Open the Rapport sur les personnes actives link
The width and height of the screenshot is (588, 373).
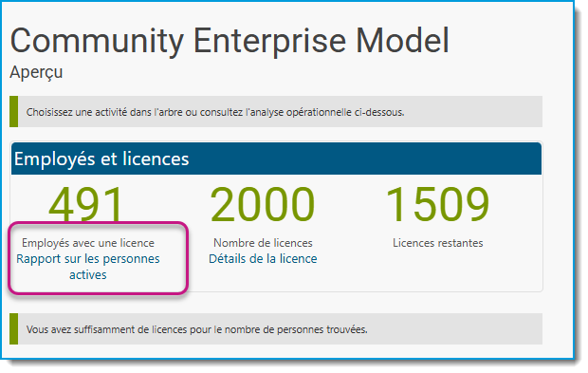pyautogui.click(x=88, y=267)
